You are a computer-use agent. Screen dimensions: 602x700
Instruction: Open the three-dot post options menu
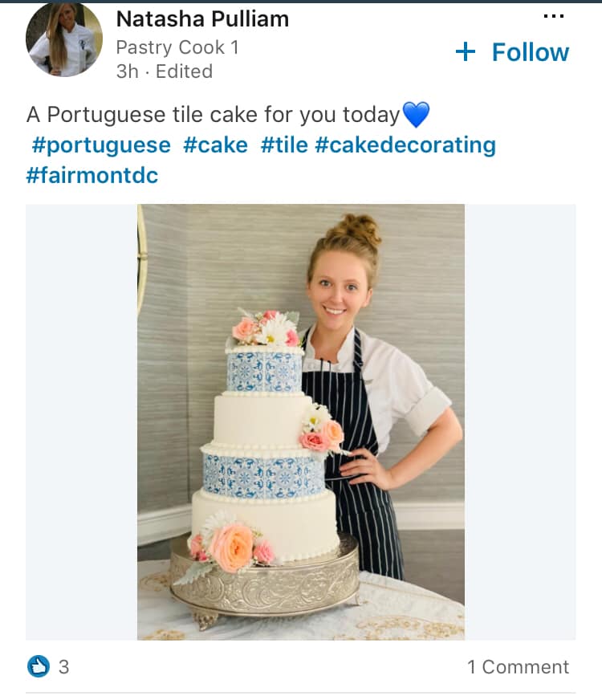click(554, 17)
